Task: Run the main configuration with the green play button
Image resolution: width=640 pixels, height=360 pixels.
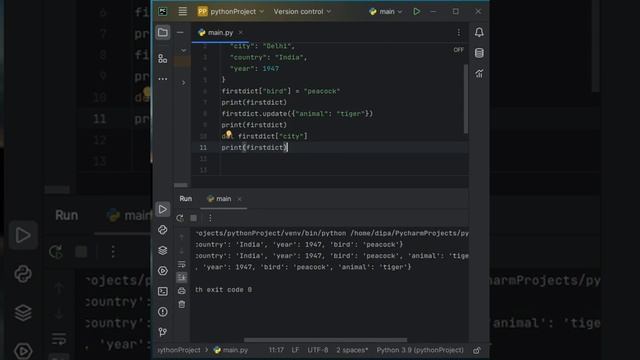Action: pos(416,11)
